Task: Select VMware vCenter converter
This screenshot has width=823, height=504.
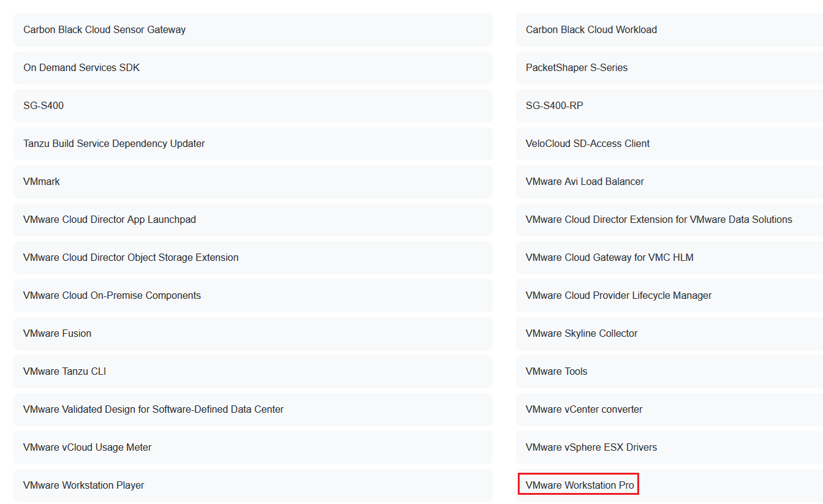Action: 669,410
